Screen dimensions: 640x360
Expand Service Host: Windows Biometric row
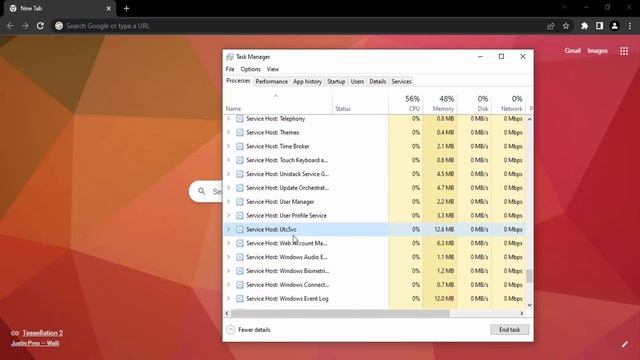click(229, 271)
